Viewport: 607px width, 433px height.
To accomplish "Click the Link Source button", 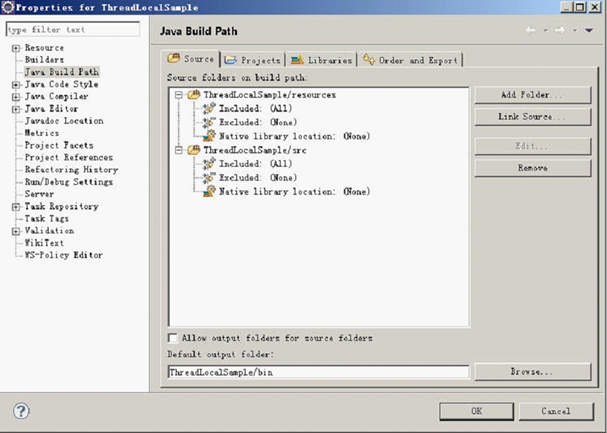I will pos(533,116).
